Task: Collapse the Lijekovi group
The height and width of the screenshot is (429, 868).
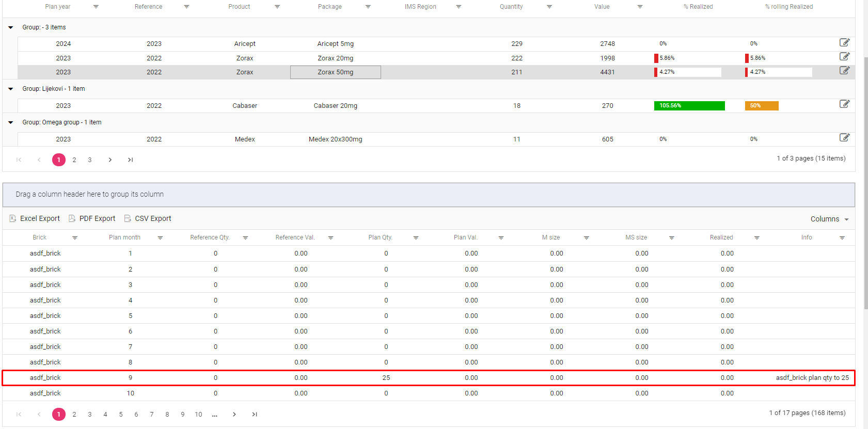Action: point(11,89)
